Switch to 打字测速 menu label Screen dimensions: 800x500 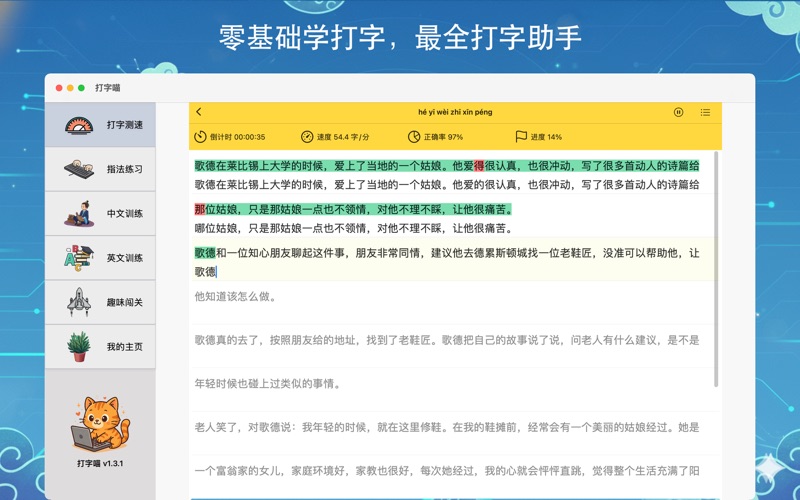[124, 125]
